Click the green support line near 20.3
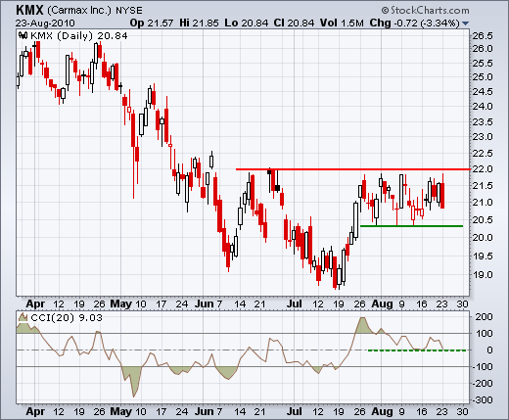509x420 pixels. coord(411,226)
